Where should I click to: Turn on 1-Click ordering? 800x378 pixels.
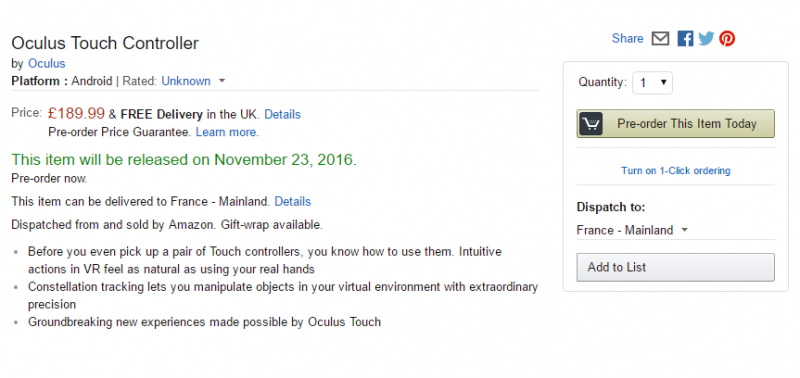click(x=676, y=170)
